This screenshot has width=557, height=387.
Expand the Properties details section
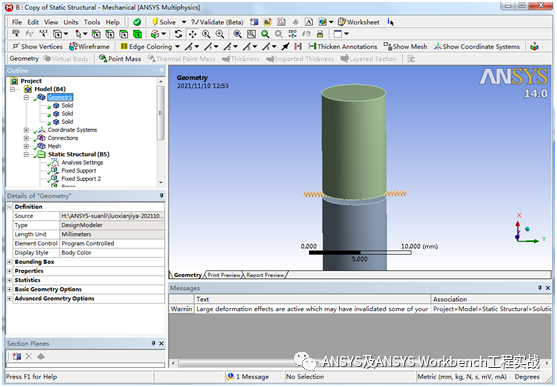[x=10, y=271]
